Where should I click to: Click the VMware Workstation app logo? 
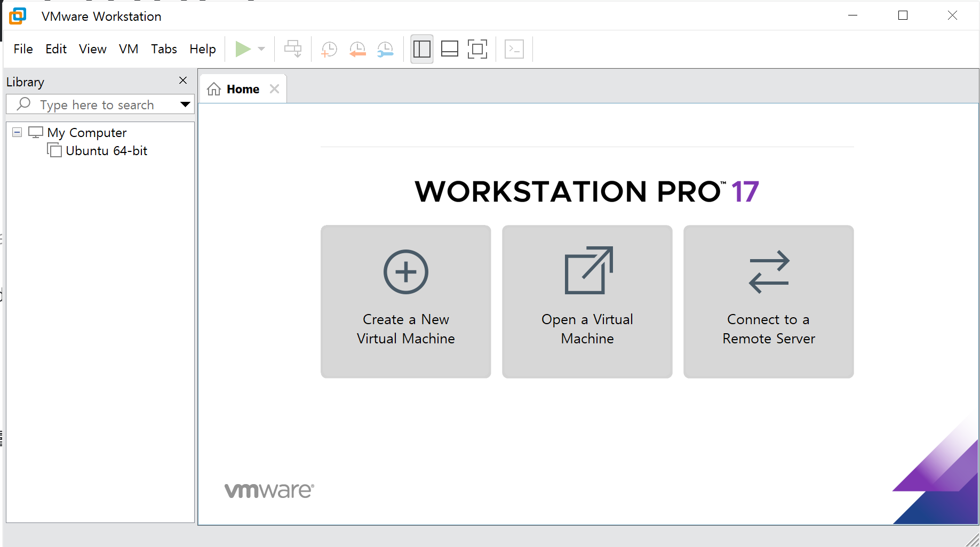point(18,16)
